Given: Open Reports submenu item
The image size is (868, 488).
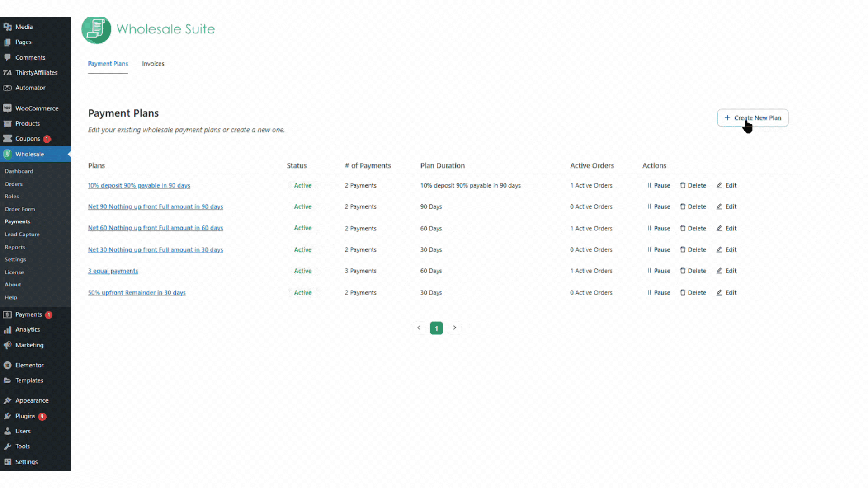Looking at the screenshot, I should [x=15, y=247].
